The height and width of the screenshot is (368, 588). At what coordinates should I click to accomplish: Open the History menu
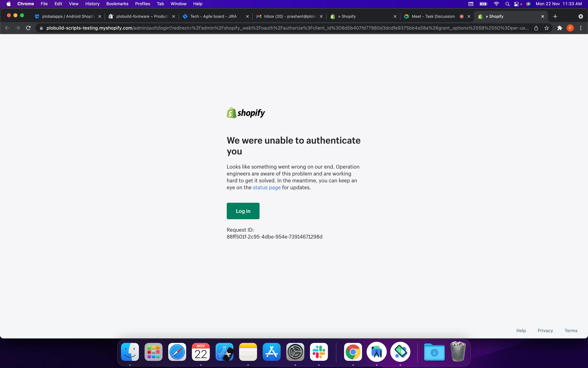click(x=92, y=4)
